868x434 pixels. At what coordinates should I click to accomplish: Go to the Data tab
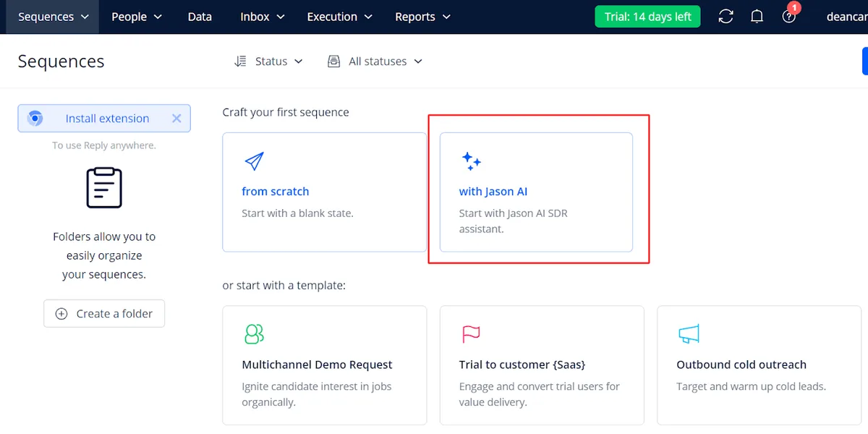pos(200,17)
